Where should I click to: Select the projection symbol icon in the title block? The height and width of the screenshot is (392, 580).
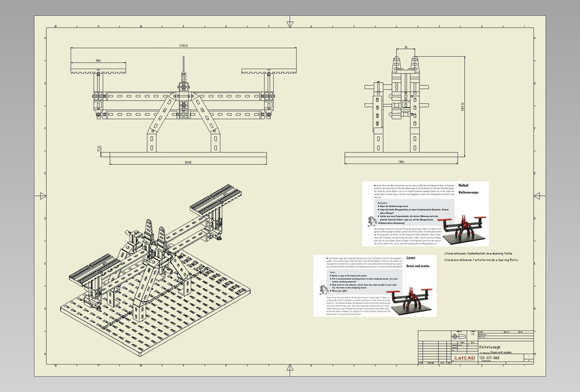458,335
